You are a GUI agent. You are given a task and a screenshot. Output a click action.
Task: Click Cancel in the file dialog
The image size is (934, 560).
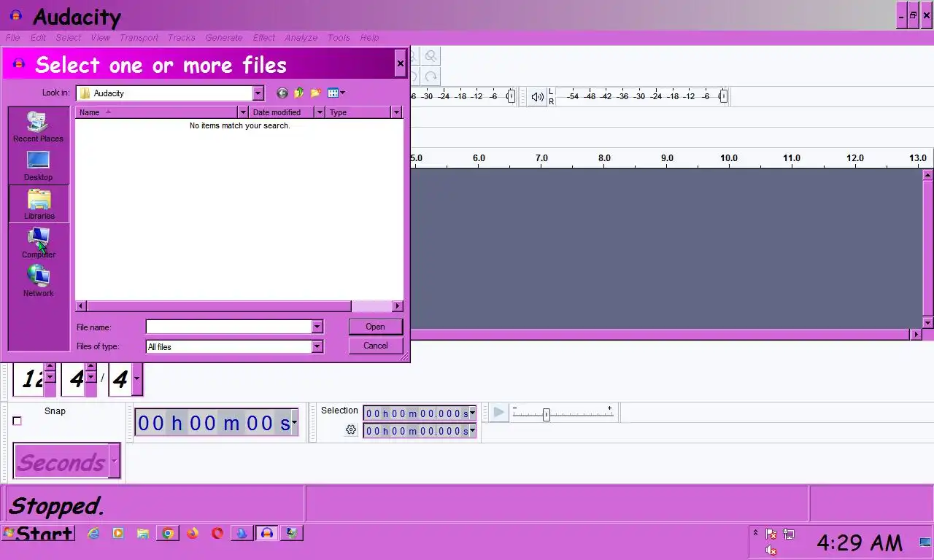click(x=375, y=346)
